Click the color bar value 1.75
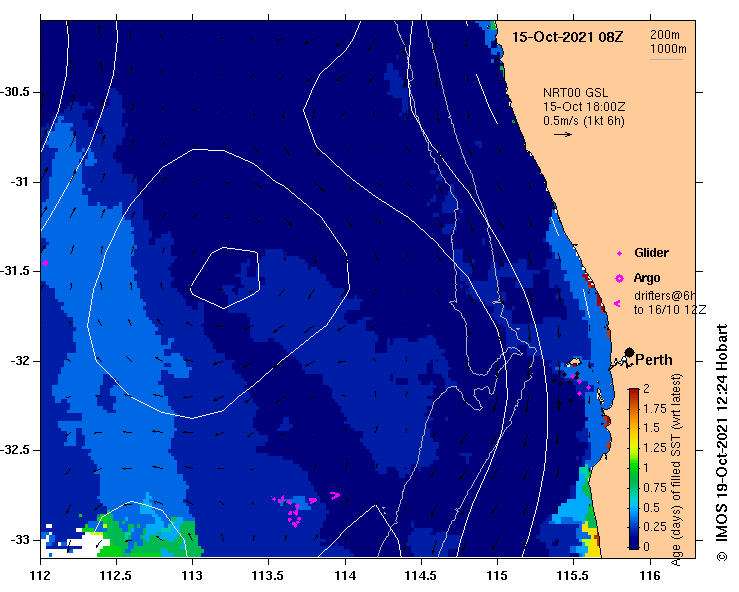This screenshot has height=592, width=739. click(x=655, y=409)
